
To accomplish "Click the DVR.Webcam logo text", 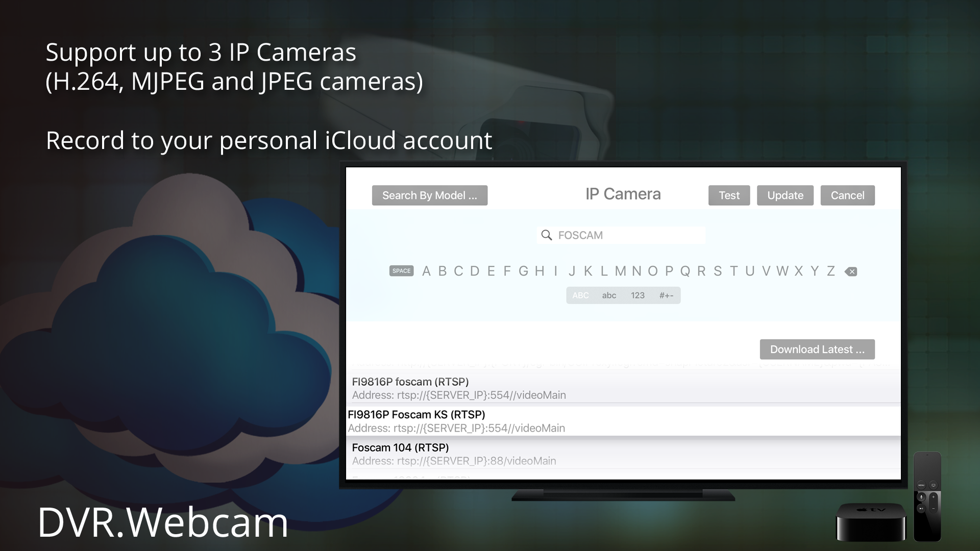I will pyautogui.click(x=163, y=522).
